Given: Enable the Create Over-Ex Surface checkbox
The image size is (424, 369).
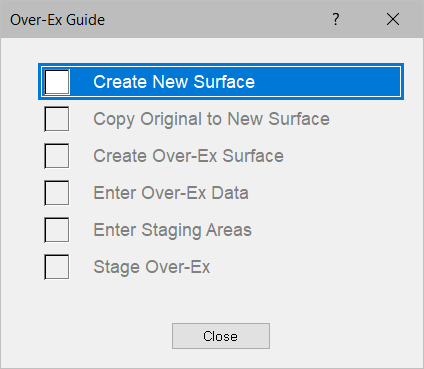Looking at the screenshot, I should coord(57,156).
